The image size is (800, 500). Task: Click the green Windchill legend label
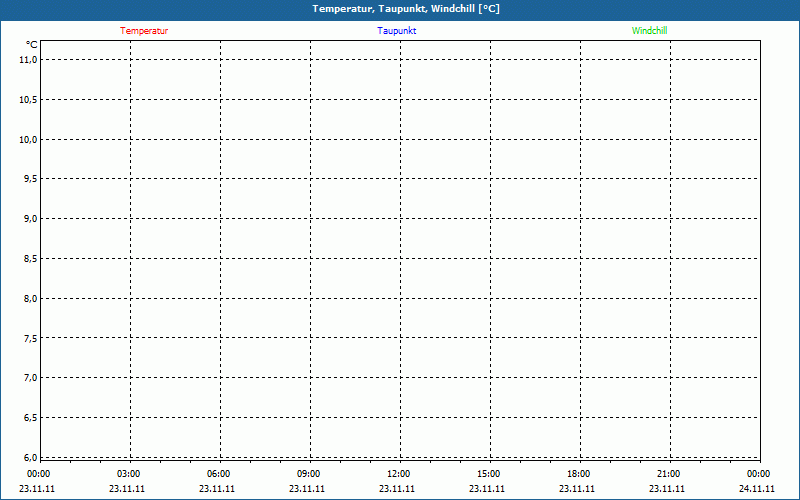coord(649,31)
